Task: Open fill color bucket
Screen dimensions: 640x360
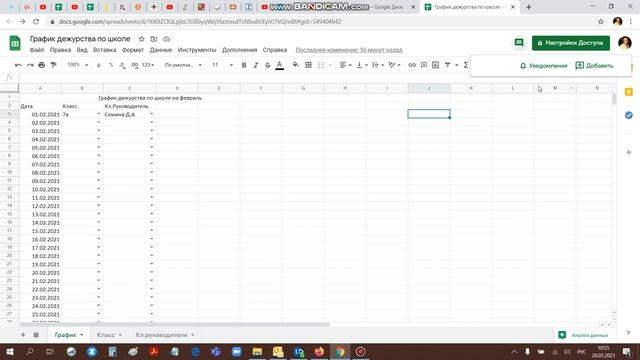Action: 296,65
